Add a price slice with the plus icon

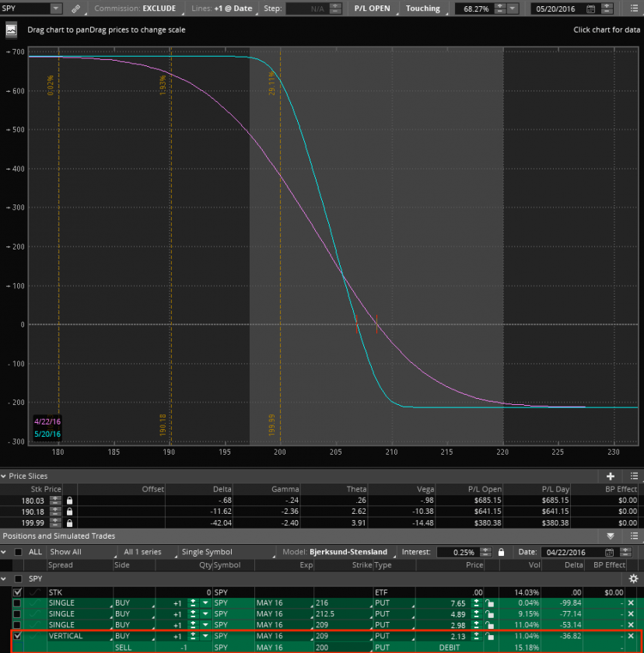[611, 476]
